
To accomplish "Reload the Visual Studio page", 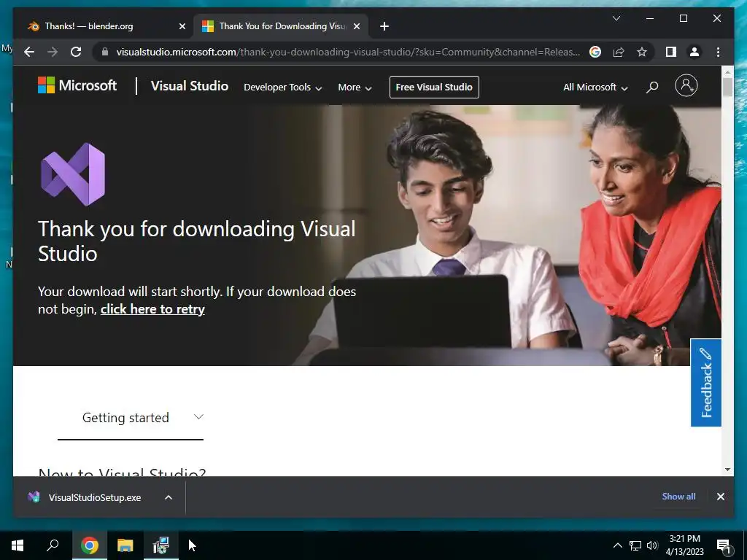I will 76,52.
